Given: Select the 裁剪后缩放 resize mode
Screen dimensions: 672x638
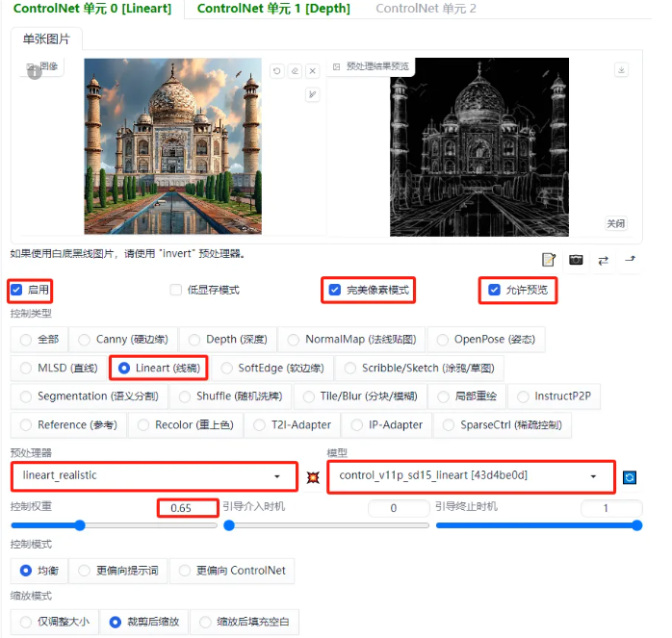Looking at the screenshot, I should 144,622.
